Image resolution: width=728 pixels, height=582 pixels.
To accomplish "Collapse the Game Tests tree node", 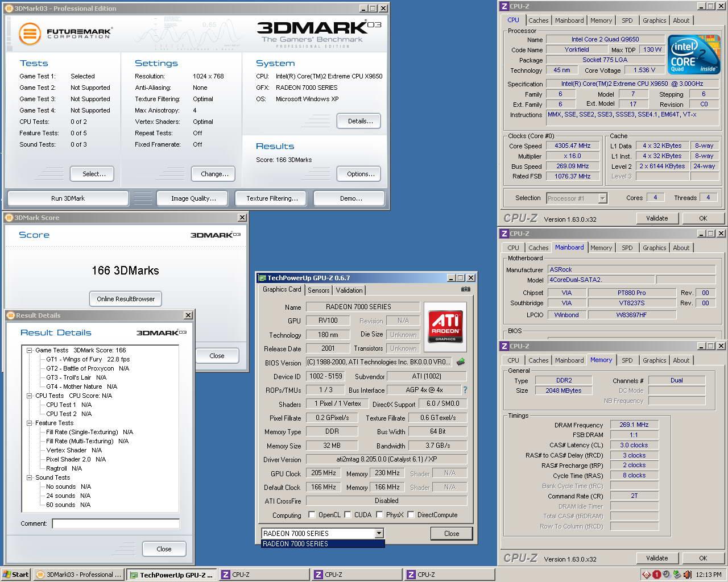I will click(x=29, y=350).
